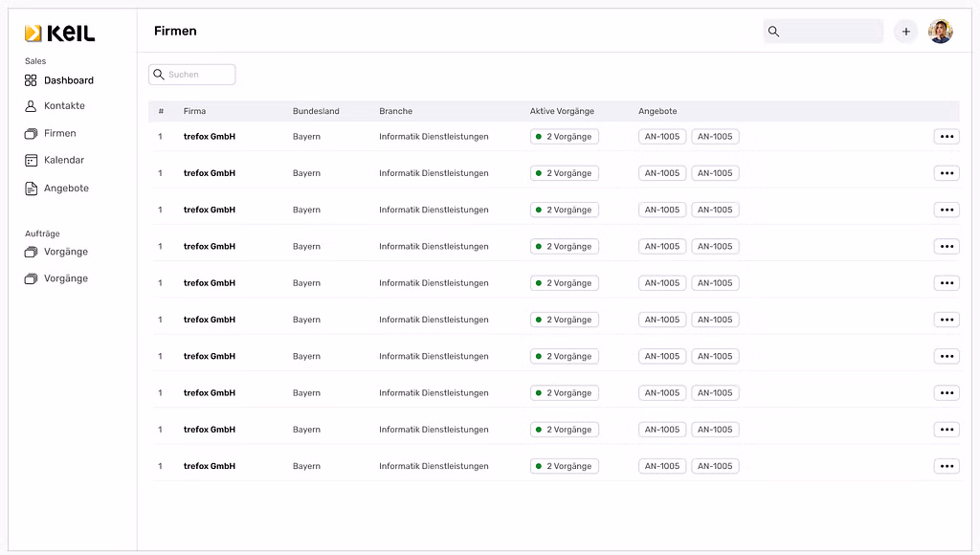Viewport: 980px width, 555px height.
Task: Sort by the Firma column header
Action: tap(194, 111)
